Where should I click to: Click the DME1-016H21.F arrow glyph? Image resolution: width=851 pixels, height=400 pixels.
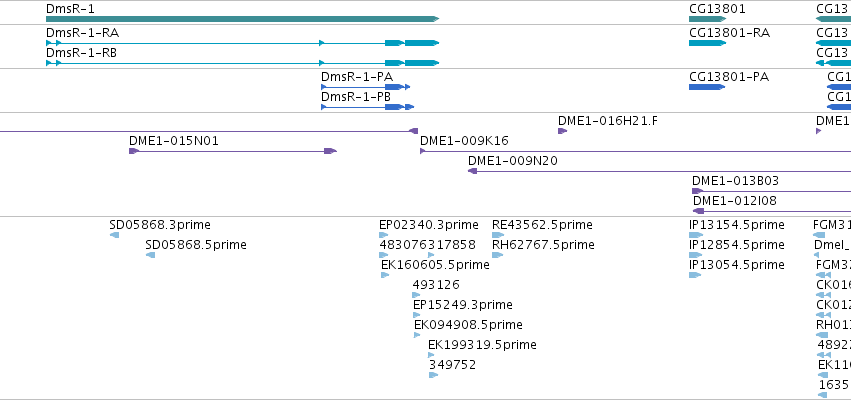point(562,131)
